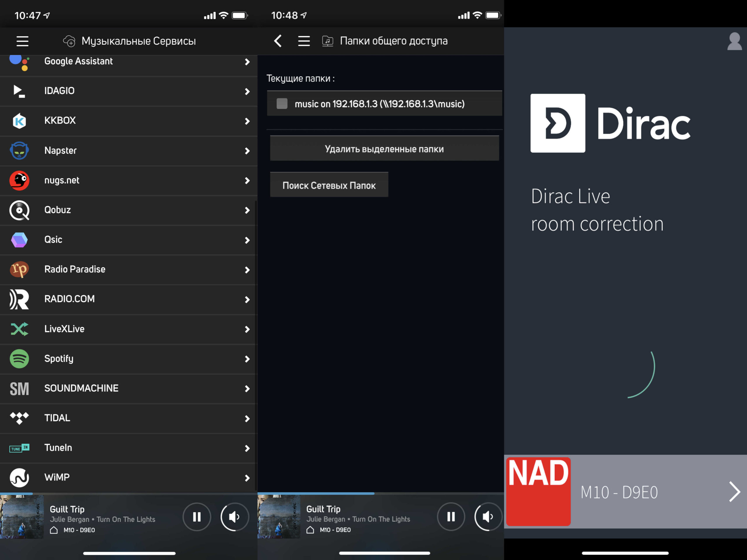
Task: Tap the TuneIn logo icon
Action: coord(19,448)
